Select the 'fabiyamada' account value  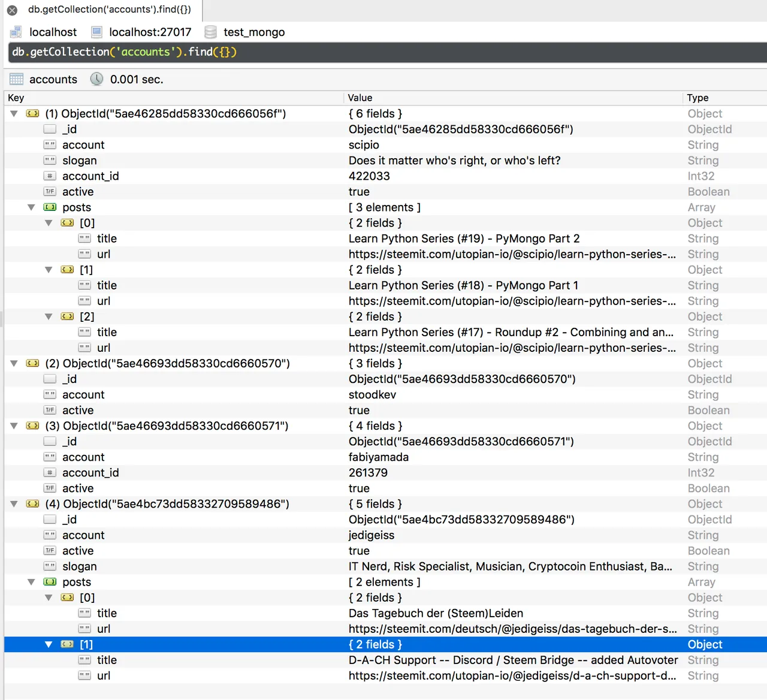379,457
